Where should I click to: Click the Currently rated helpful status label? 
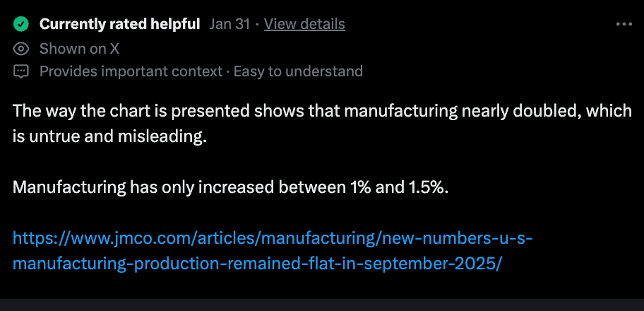[119, 24]
